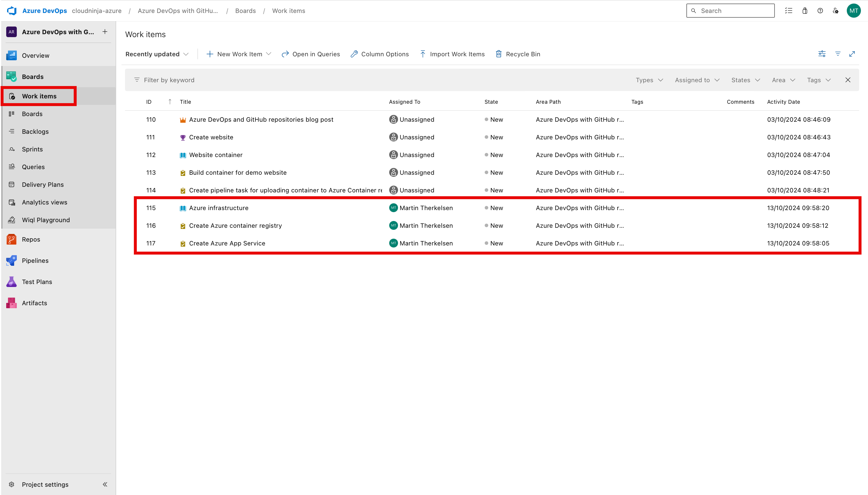Viewport: 868px width, 495px height.
Task: Close the filter bar with X
Action: pos(848,80)
